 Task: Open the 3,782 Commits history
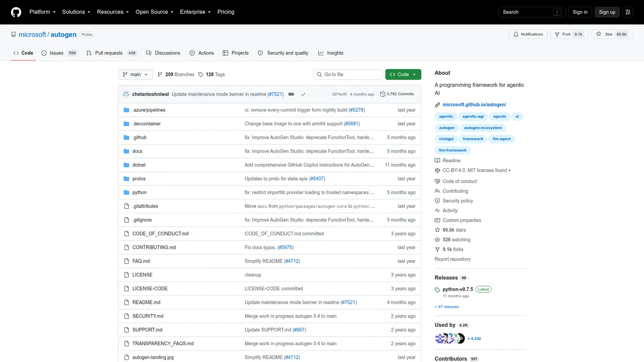(x=397, y=94)
